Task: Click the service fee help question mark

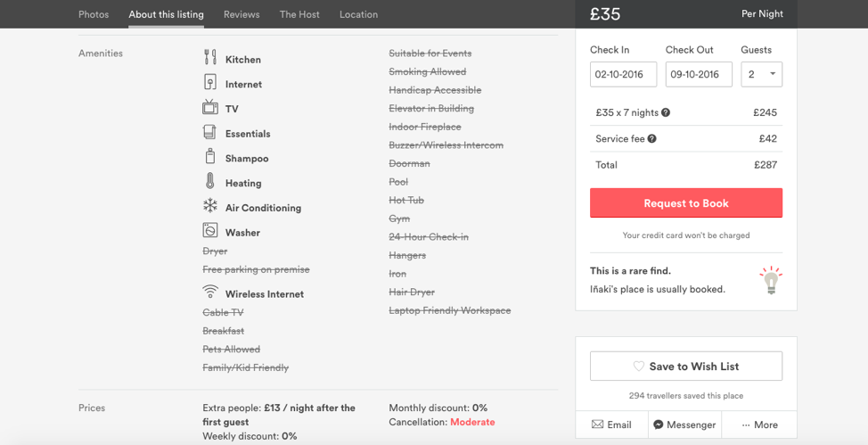Action: [652, 138]
